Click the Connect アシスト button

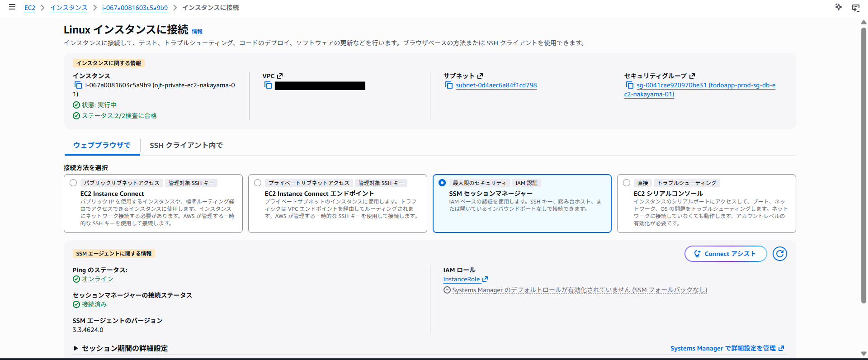[726, 254]
